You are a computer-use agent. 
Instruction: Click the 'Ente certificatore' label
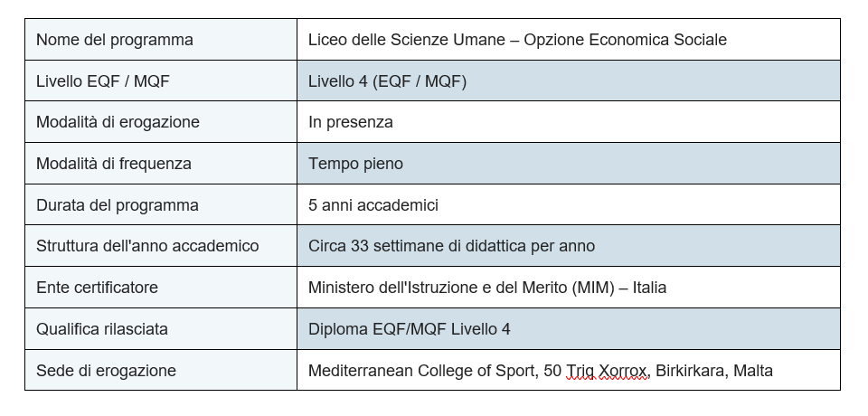97,288
